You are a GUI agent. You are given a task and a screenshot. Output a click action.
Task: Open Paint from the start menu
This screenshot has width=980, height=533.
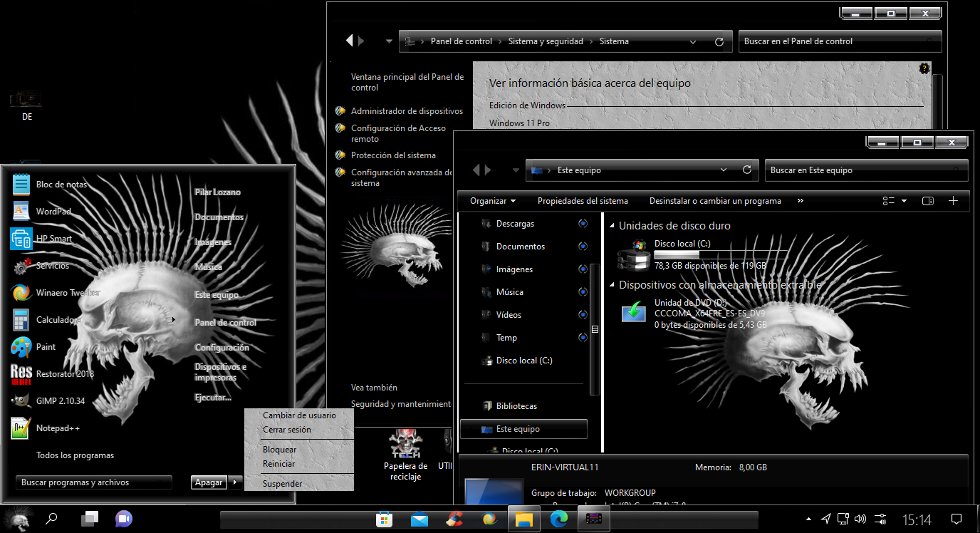51,346
